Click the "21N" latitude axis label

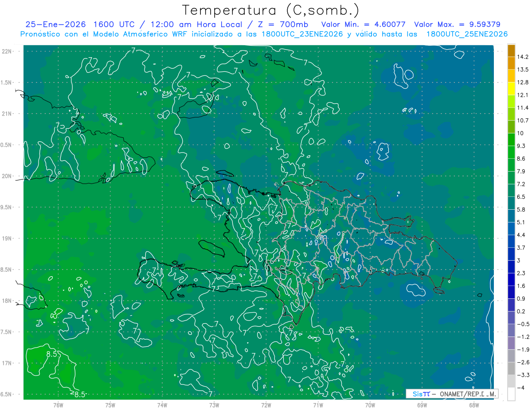(7, 114)
